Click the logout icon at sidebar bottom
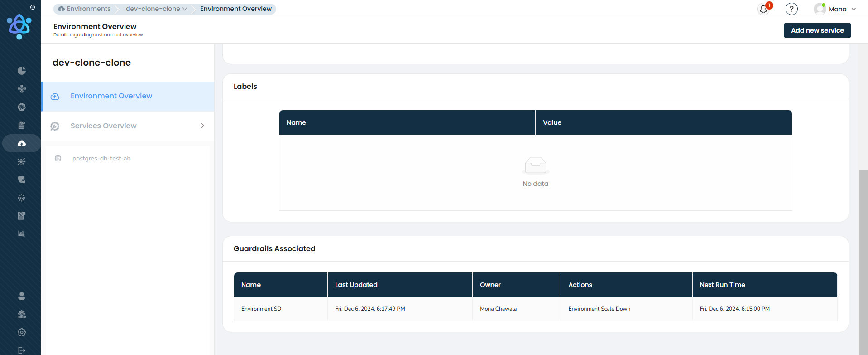Screen dimensions: 868x355 tap(21, 350)
